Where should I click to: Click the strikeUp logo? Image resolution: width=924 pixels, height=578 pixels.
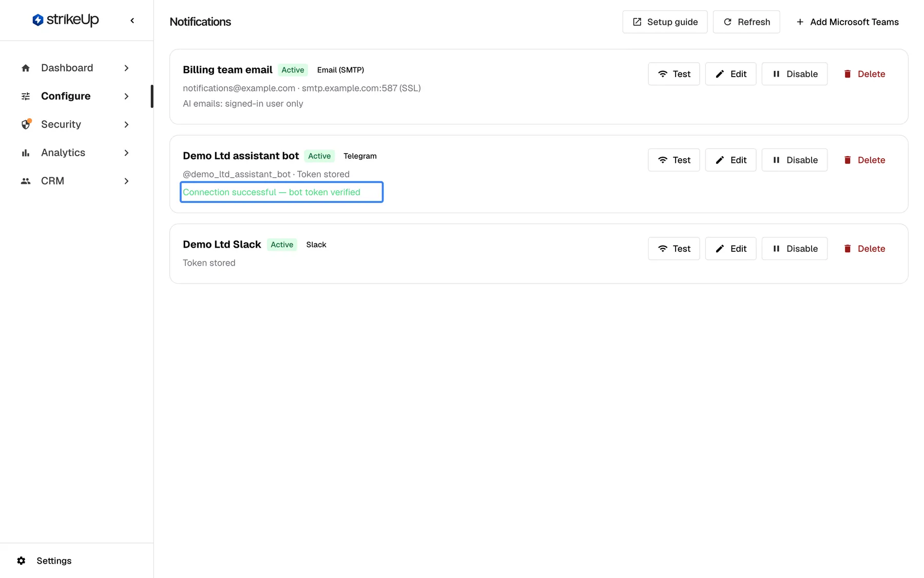pos(65,20)
